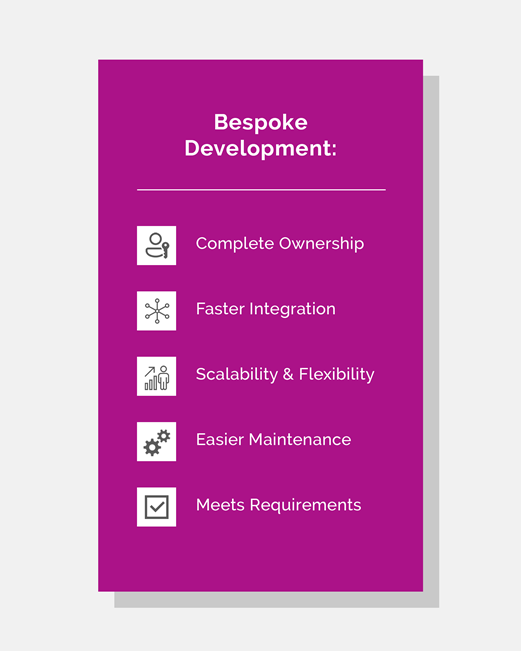Image resolution: width=521 pixels, height=651 pixels.
Task: Select the Easier Maintenance label
Action: [x=273, y=440]
